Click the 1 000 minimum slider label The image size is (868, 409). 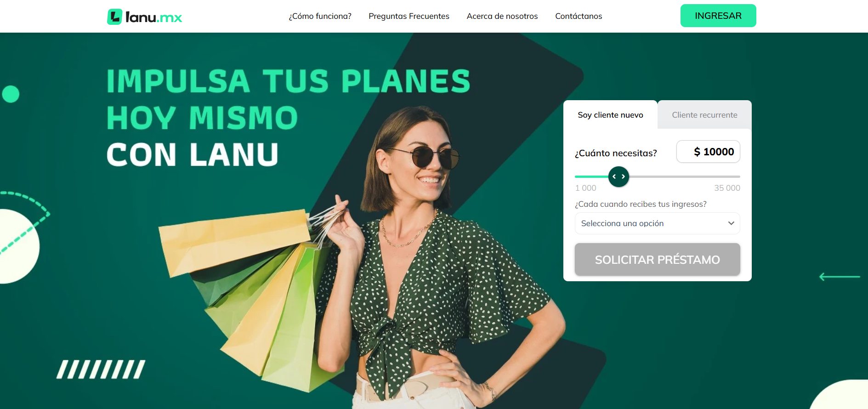click(586, 188)
